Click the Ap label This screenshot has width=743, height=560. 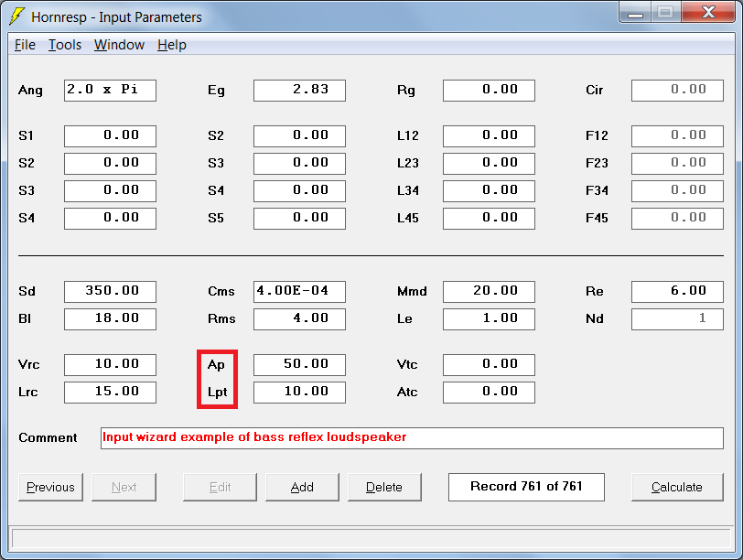[x=216, y=365]
